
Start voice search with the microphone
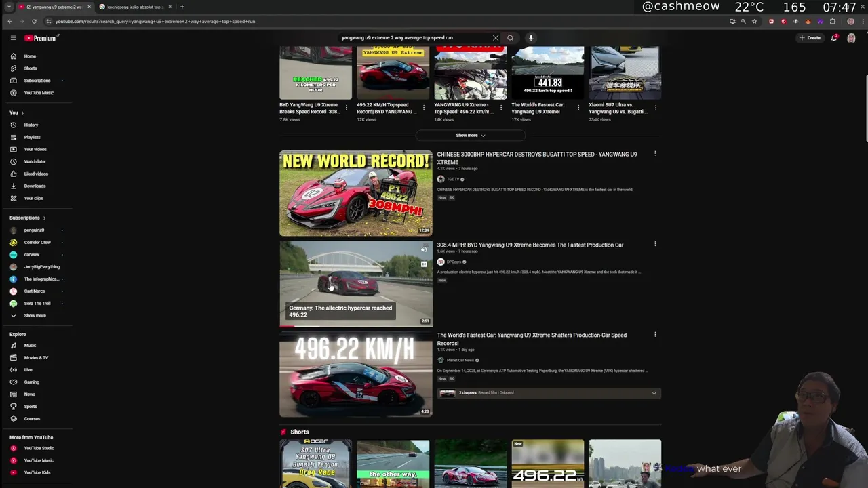pos(531,38)
